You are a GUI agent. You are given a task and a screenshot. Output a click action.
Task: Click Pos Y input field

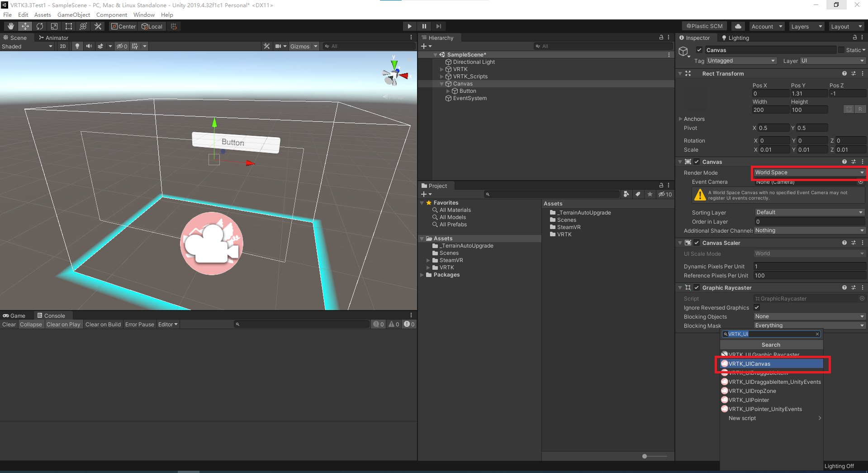coord(809,94)
